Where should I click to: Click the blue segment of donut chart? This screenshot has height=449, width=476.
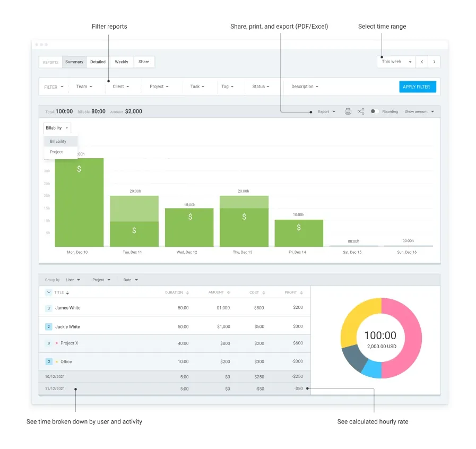pyautogui.click(x=373, y=369)
